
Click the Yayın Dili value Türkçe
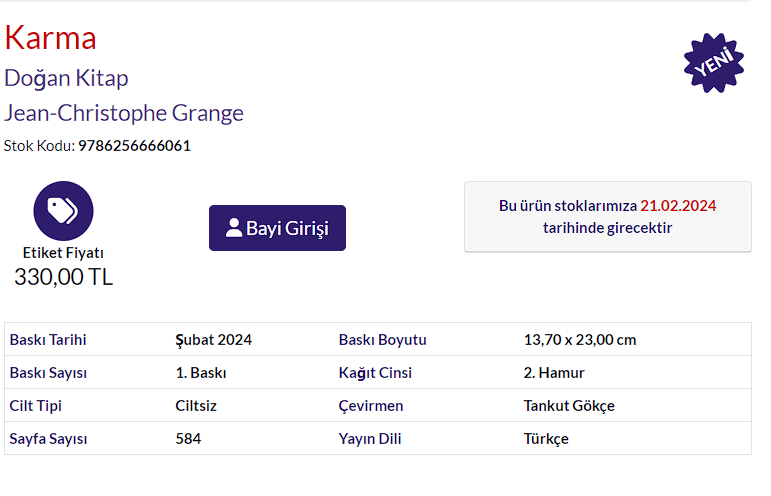pos(546,439)
